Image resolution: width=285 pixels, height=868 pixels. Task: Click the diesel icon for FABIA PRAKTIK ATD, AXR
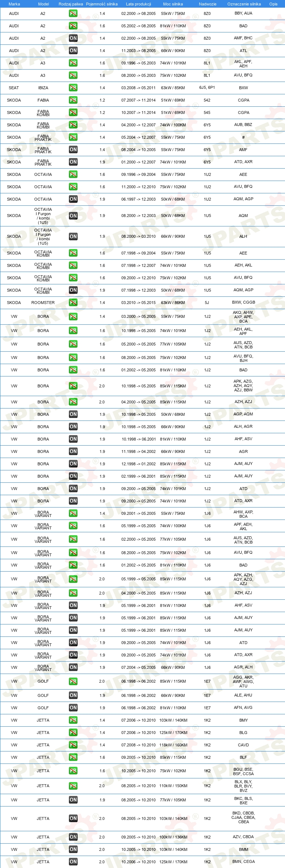[73, 162]
